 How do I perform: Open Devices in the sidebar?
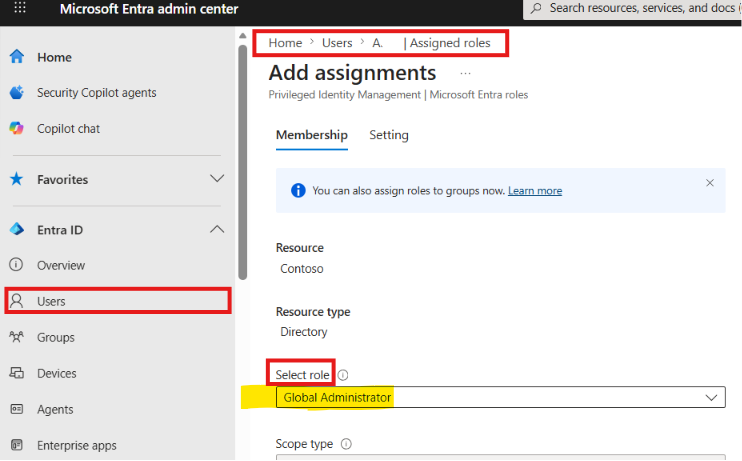coord(57,373)
